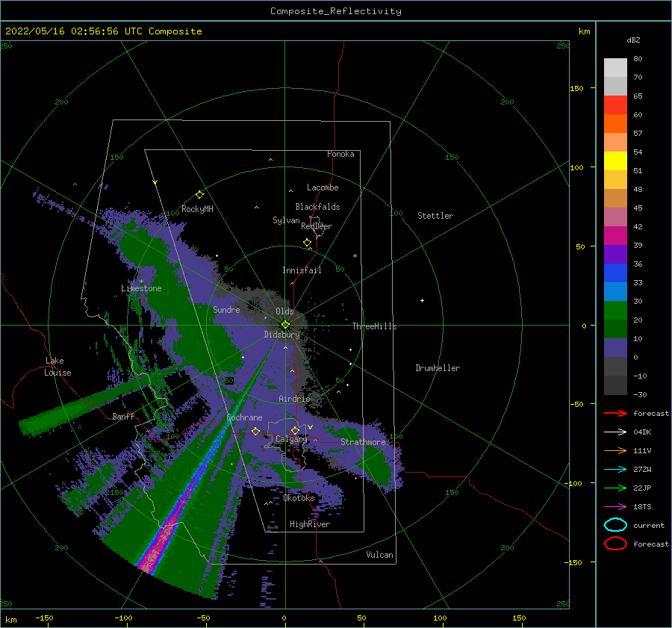Click the Cochrane city label

[x=244, y=417]
